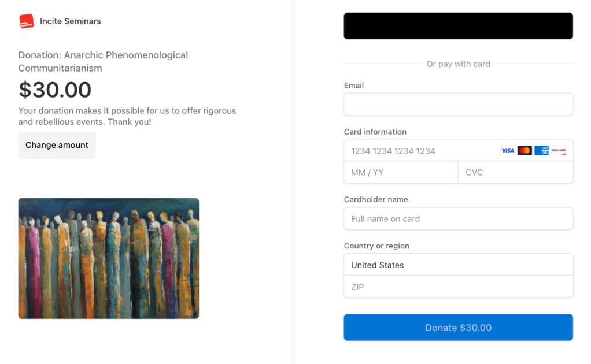Select the MM / YY expiry field

point(401,172)
